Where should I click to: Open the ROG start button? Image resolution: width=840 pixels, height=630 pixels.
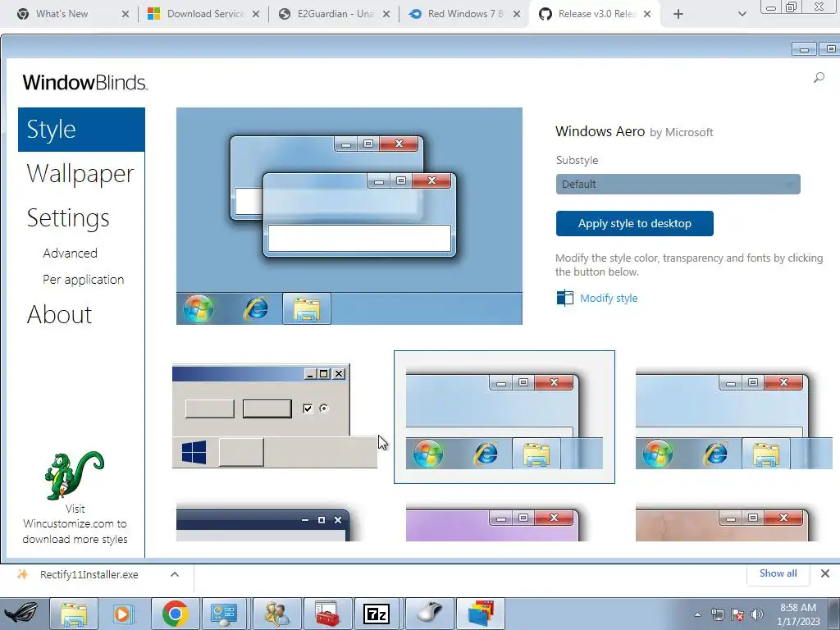21,614
